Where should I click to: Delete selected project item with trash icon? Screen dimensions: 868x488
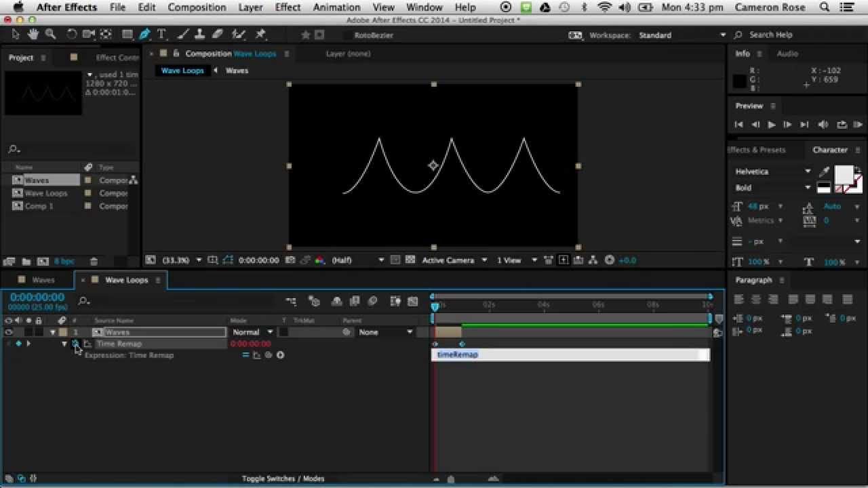[94, 262]
